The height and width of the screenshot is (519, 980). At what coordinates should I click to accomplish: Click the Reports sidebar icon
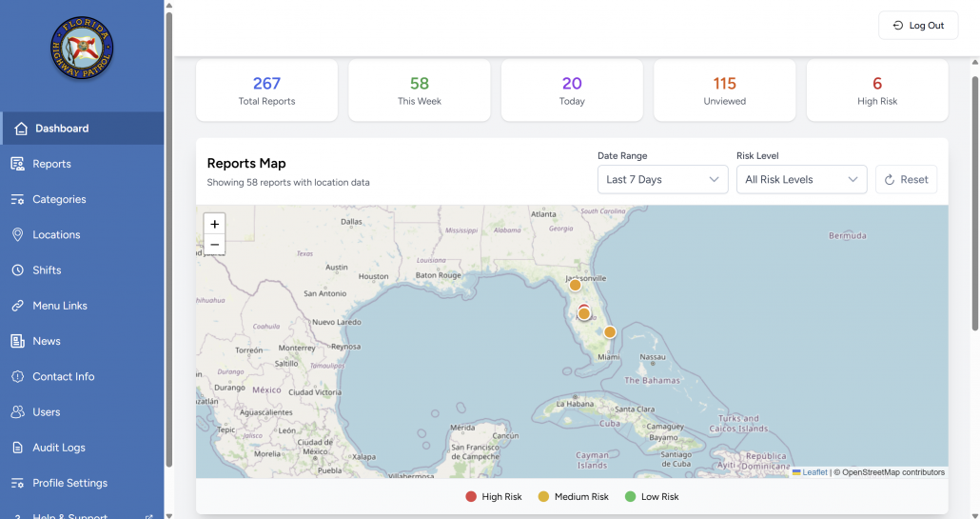pos(17,164)
